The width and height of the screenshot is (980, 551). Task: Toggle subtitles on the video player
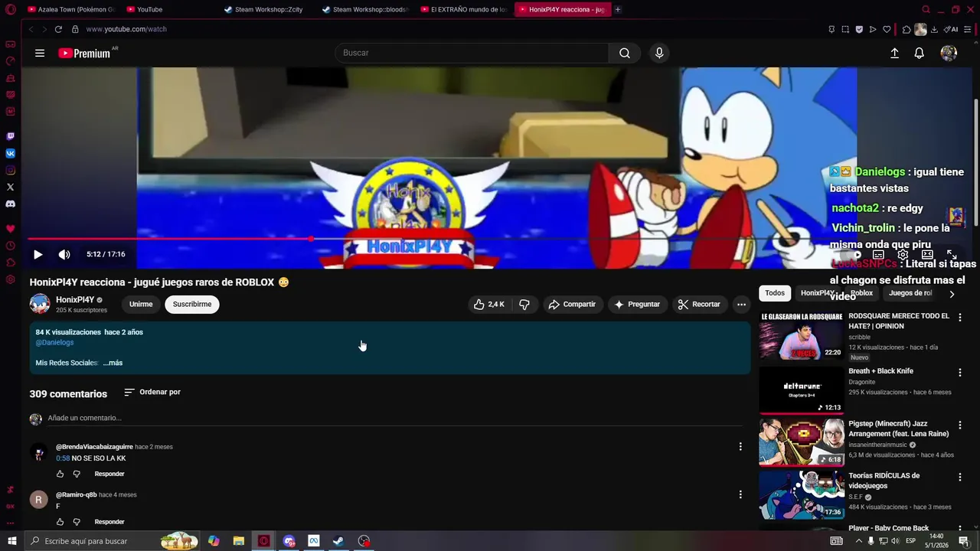point(878,254)
